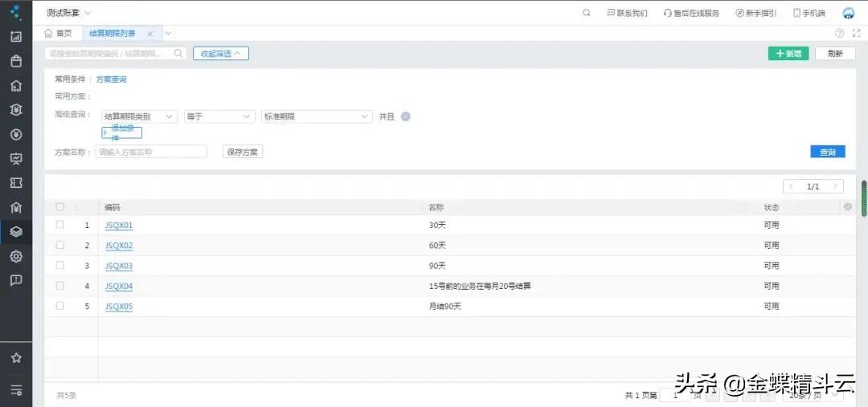Check the checkbox for row JSQX02
Screen dimensions: 868x407
tap(59, 245)
